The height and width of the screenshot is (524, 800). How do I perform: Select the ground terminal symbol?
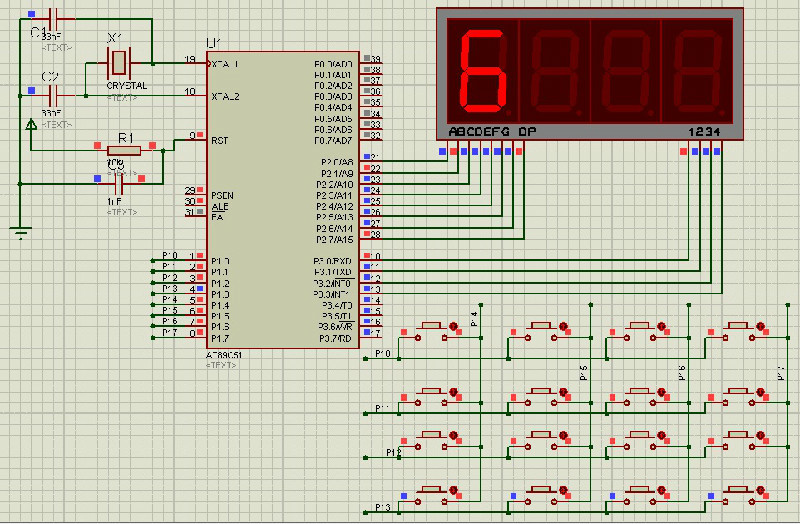[20, 233]
